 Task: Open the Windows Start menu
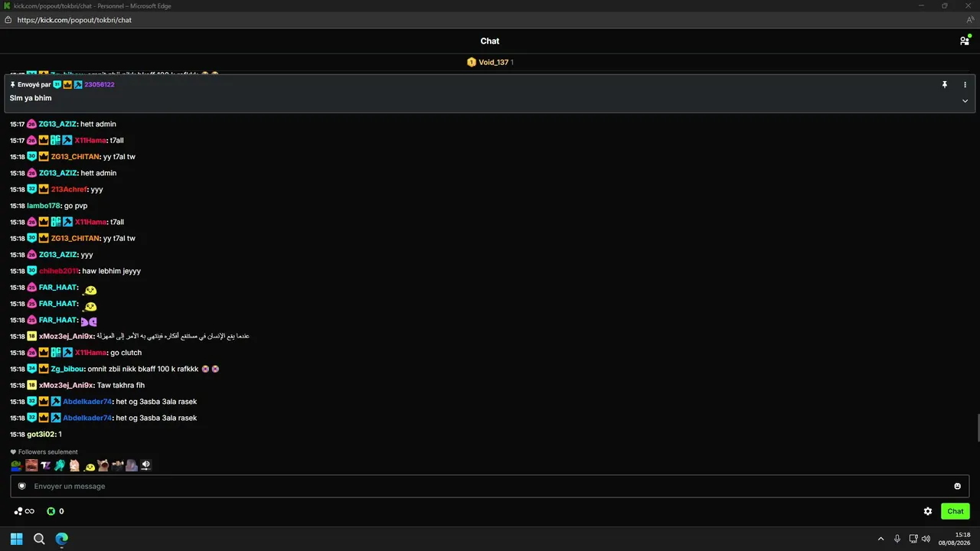pos(16,539)
